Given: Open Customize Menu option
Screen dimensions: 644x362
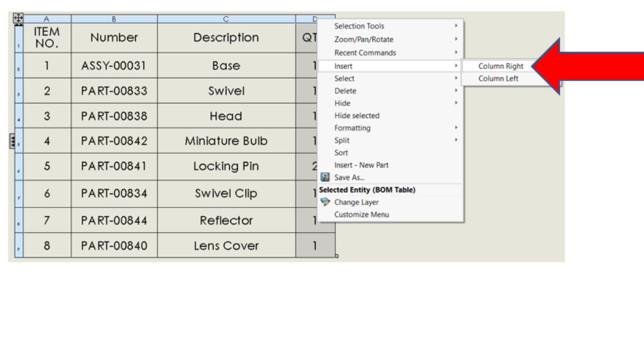Looking at the screenshot, I should (x=361, y=215).
